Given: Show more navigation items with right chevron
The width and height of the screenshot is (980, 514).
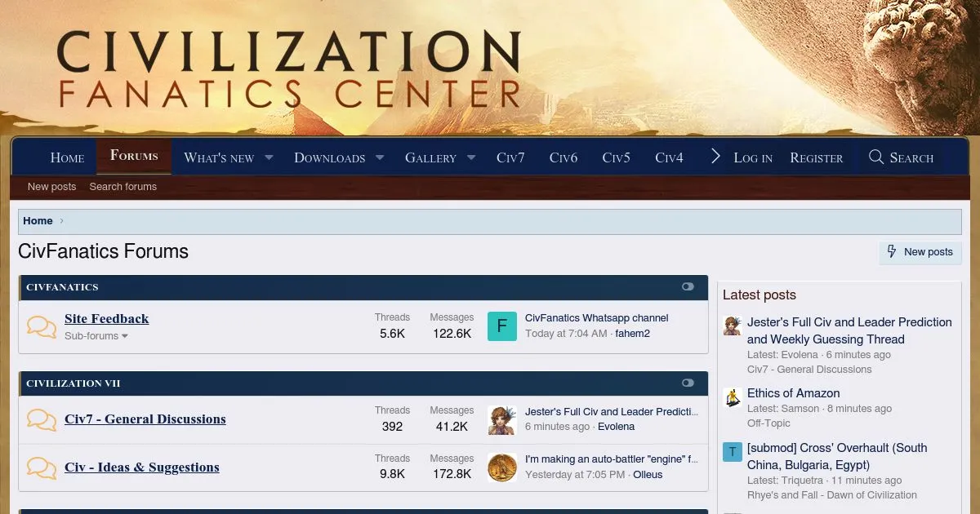Looking at the screenshot, I should tap(715, 157).
